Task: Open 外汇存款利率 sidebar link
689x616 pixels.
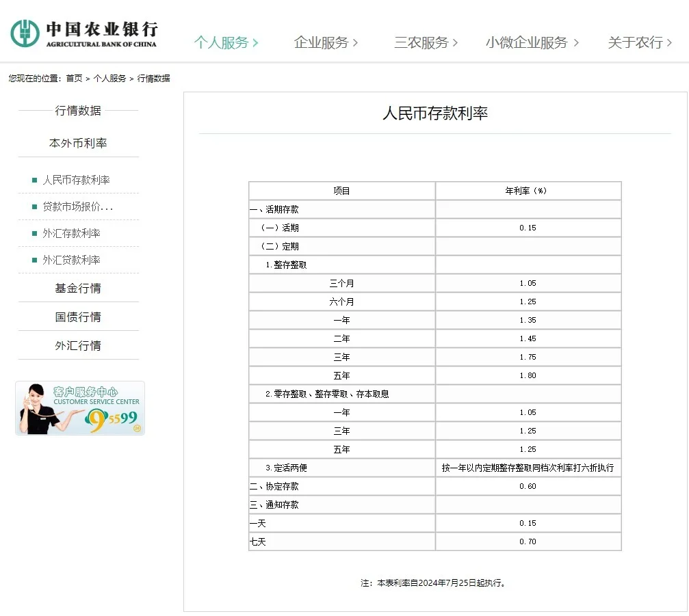Action: 71,233
